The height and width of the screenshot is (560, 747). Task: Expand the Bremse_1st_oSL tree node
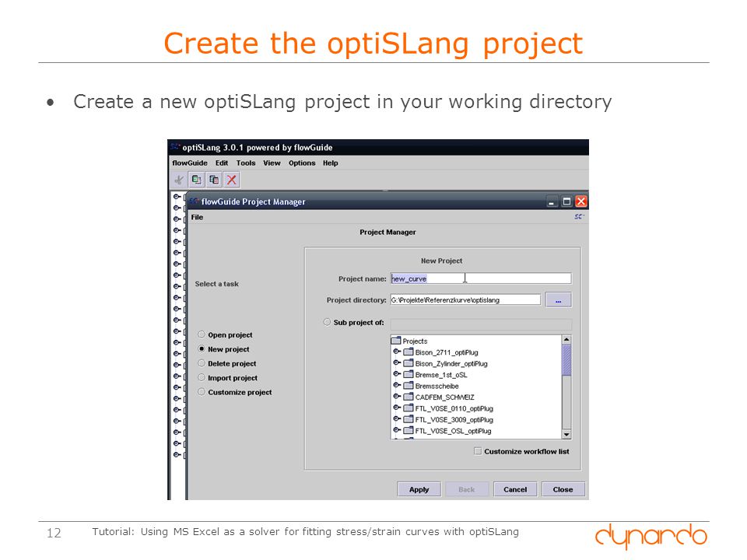pyautogui.click(x=396, y=374)
